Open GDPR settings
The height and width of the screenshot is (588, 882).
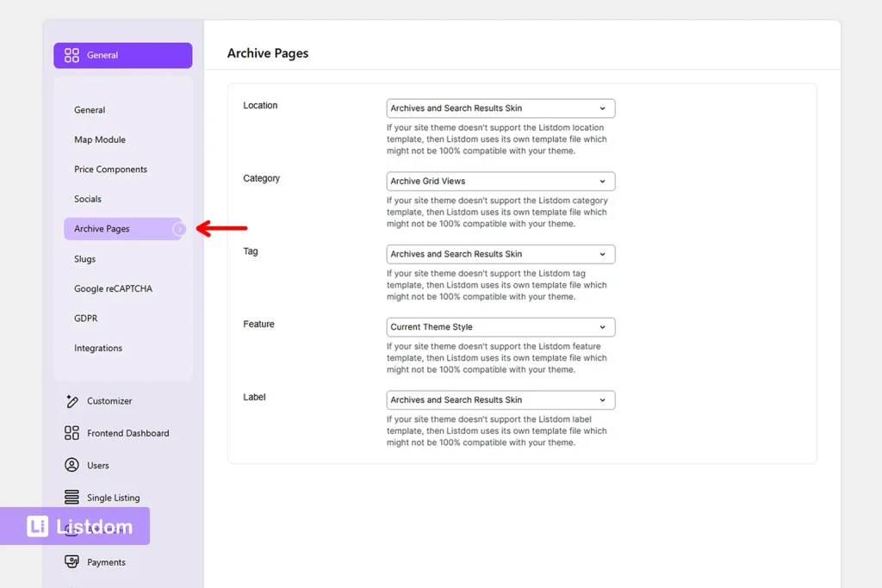(x=85, y=319)
